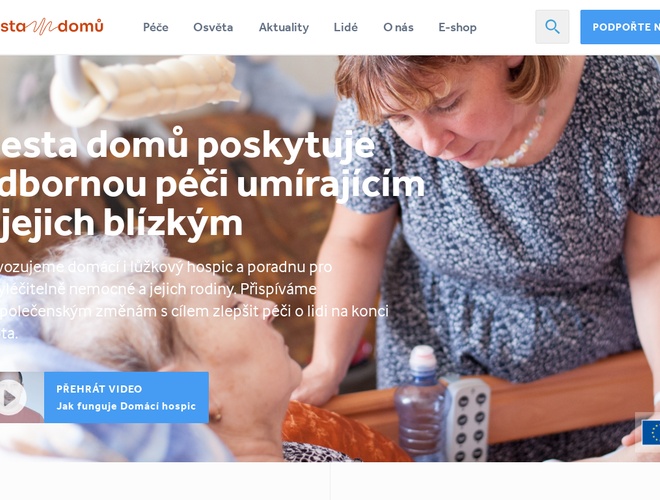This screenshot has width=660, height=500.
Task: Open the Osvěta menu item
Action: [x=213, y=27]
